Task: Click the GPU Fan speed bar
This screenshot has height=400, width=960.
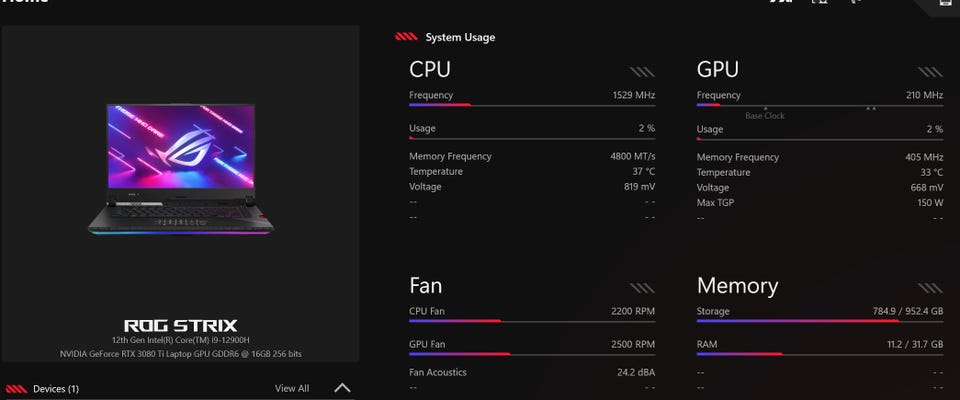Action: tap(532, 354)
